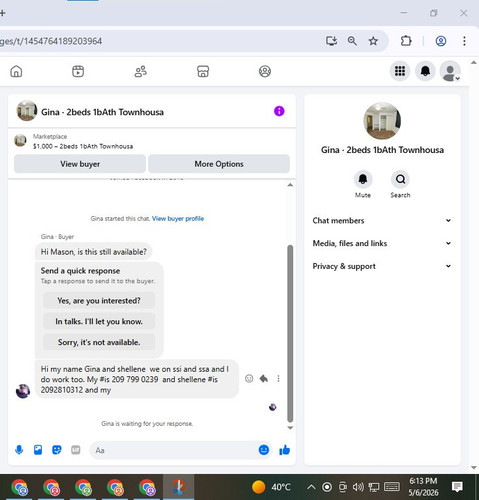Send a thumbs-up like
Viewport: 479px width, 500px height.
[x=284, y=450]
